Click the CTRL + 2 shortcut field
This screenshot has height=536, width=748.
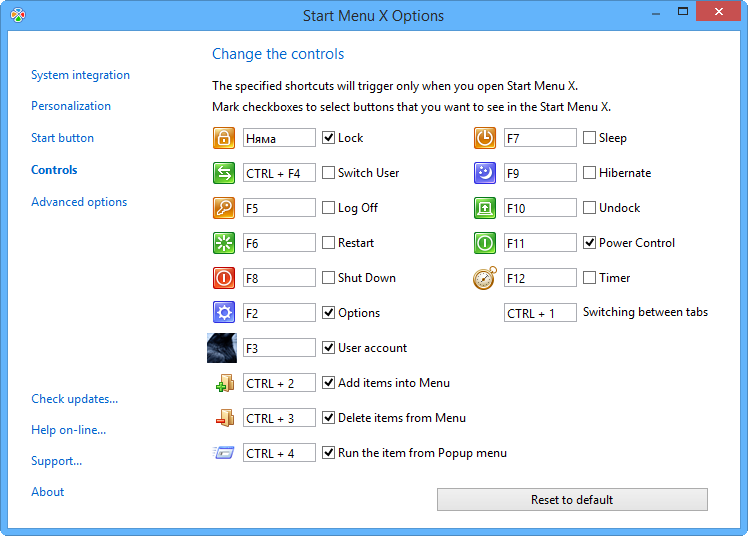point(279,382)
